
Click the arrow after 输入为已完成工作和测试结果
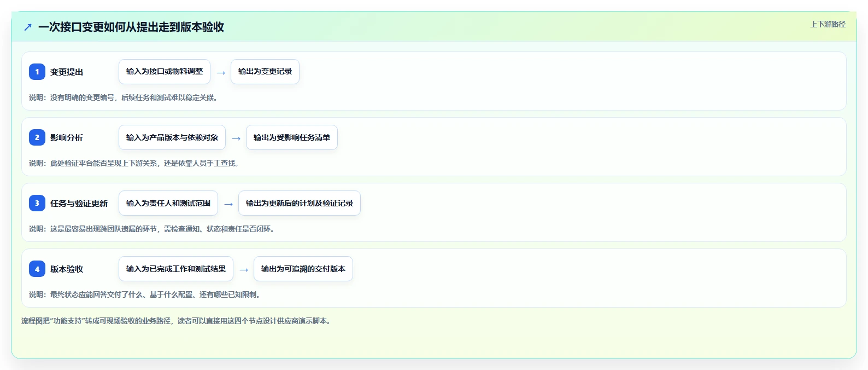pos(244,269)
